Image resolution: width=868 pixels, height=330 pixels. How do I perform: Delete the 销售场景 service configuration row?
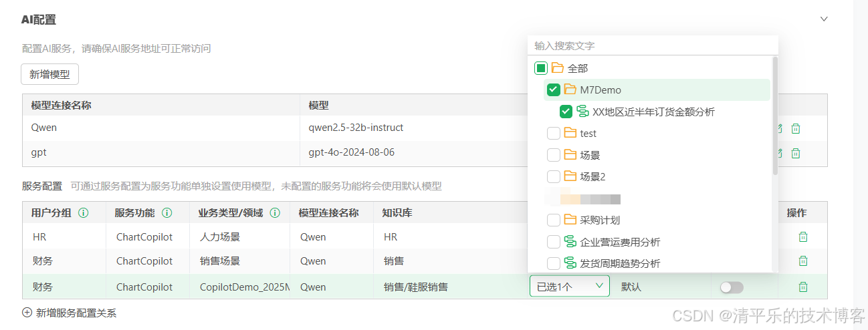click(803, 261)
